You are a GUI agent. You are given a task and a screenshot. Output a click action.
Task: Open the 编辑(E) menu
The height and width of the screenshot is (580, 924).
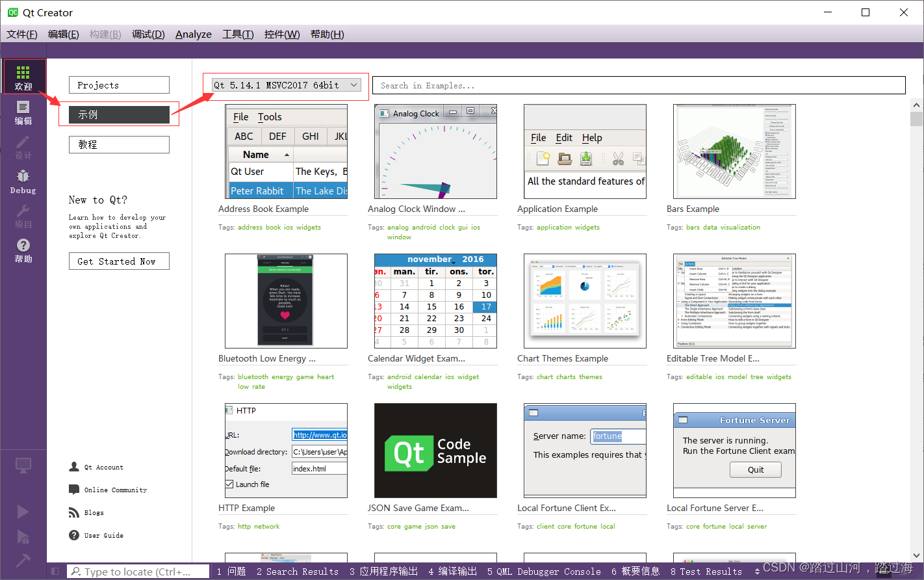pyautogui.click(x=64, y=34)
